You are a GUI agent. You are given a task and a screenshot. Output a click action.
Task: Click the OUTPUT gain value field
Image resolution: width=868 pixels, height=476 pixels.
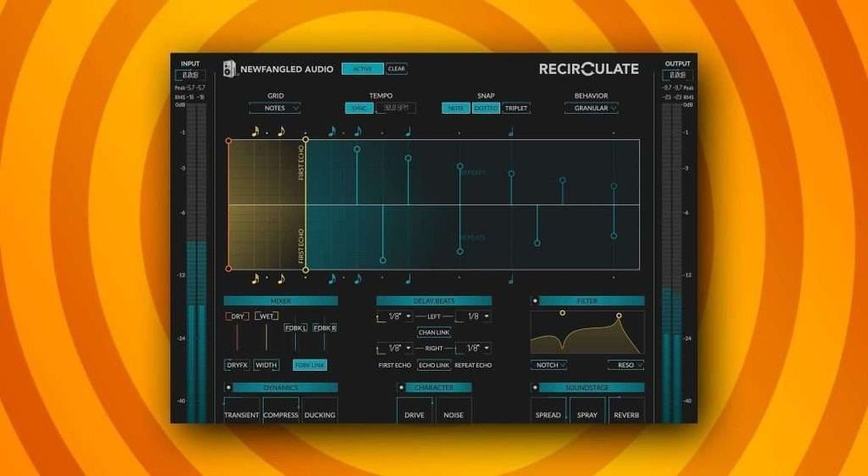point(678,76)
